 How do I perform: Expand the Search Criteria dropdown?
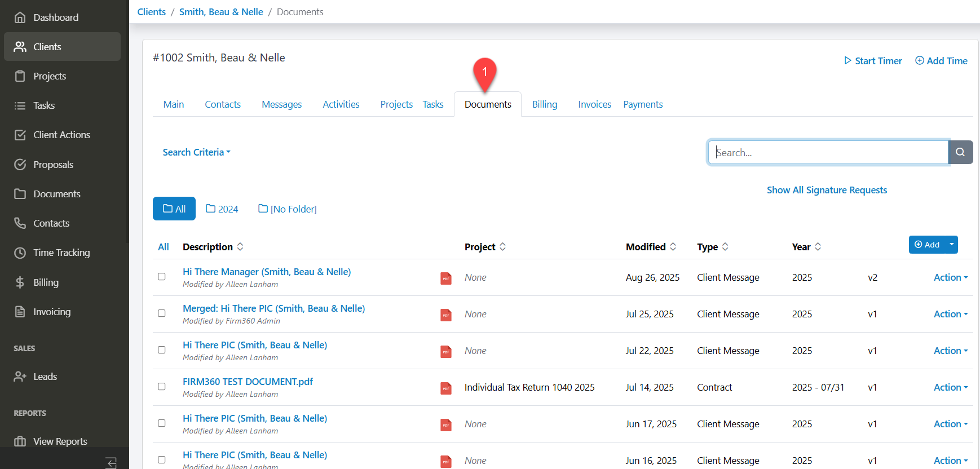[196, 152]
